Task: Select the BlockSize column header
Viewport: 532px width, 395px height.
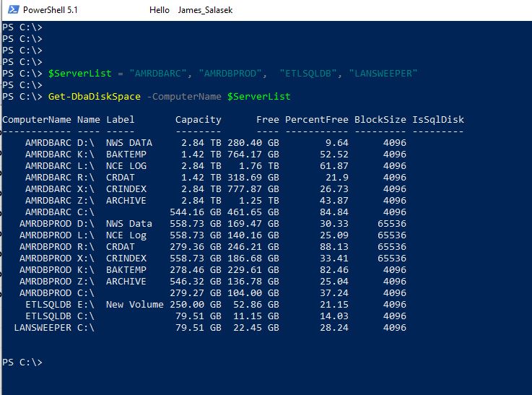Action: (380, 119)
